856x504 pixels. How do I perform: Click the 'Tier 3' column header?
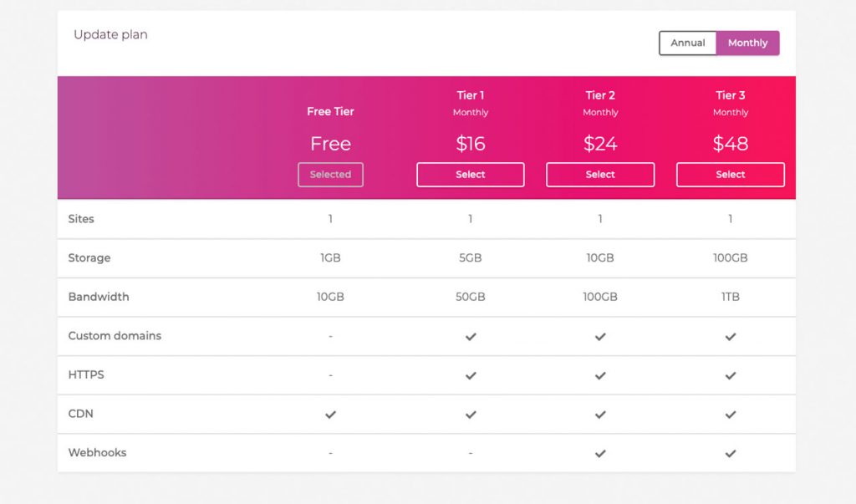pyautogui.click(x=731, y=95)
